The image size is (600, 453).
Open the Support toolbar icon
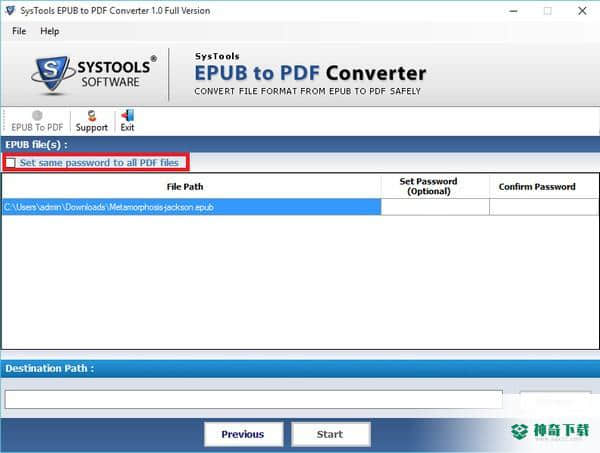92,121
